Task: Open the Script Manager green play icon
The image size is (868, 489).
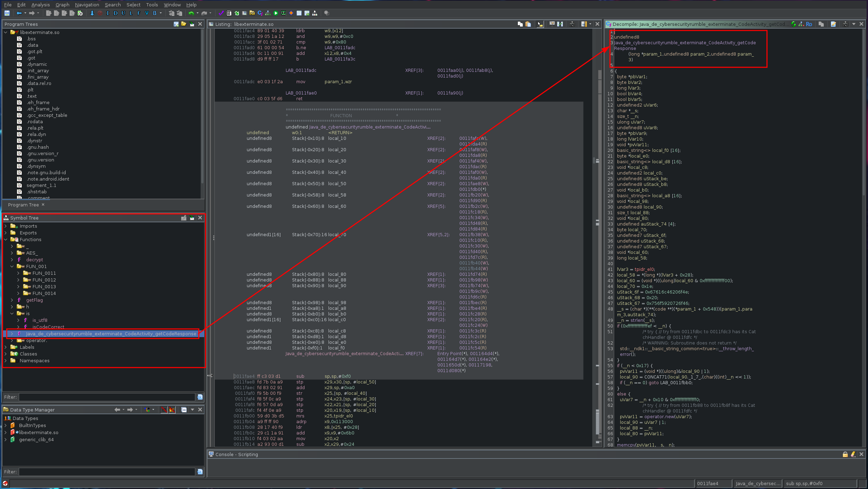Action: 276,13
